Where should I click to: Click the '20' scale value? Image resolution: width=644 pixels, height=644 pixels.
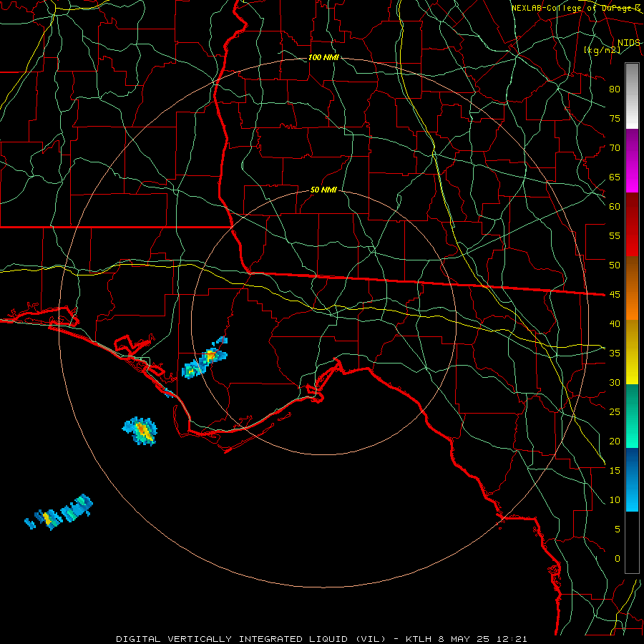615,441
